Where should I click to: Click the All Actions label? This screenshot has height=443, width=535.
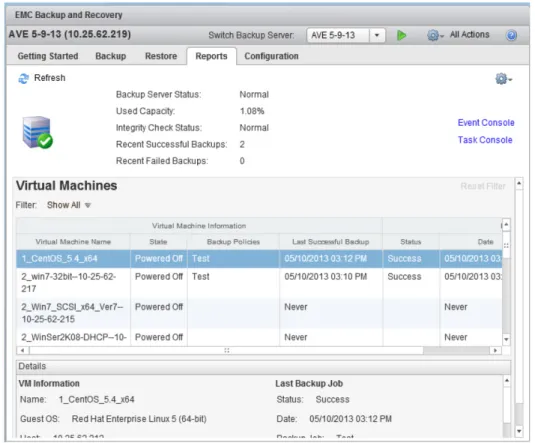coord(469,34)
